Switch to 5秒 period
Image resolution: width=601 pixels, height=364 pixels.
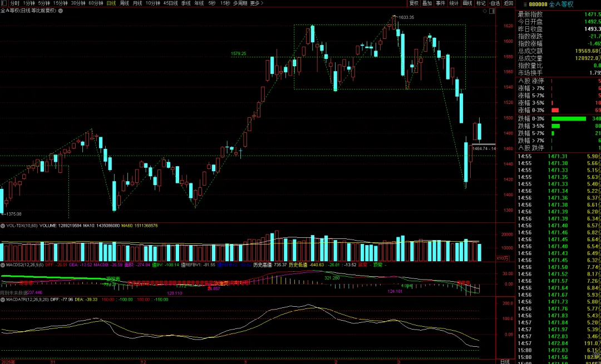pyautogui.click(x=212, y=3)
